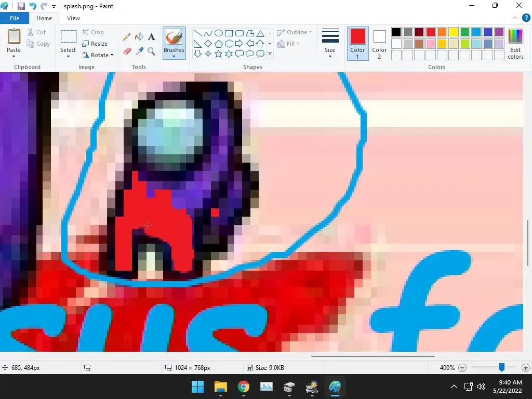Select the Magnifier tool
The width and height of the screenshot is (532, 399).
click(x=151, y=51)
